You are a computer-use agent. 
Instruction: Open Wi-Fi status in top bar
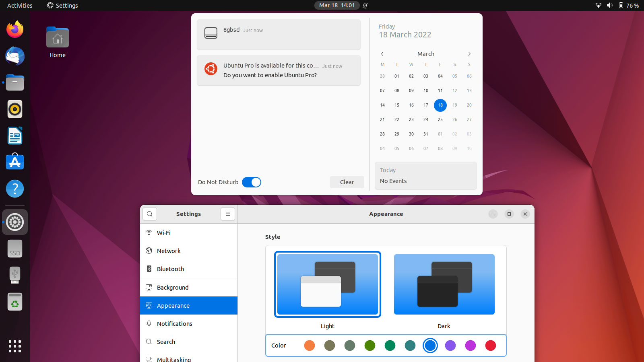click(599, 5)
